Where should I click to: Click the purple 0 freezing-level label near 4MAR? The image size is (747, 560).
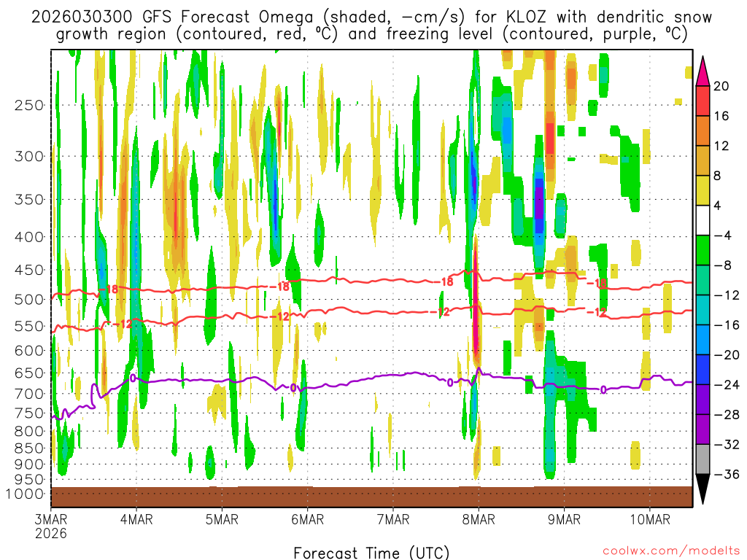point(133,378)
